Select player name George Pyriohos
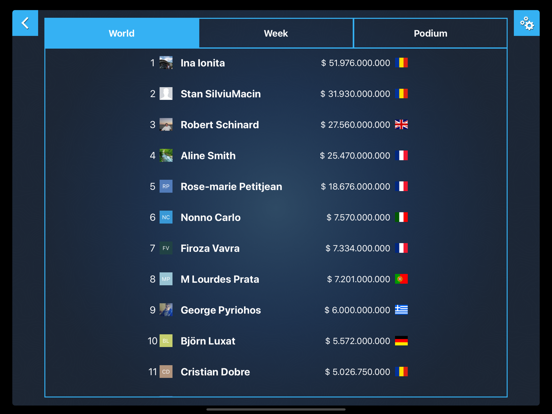552x414 pixels. (221, 310)
